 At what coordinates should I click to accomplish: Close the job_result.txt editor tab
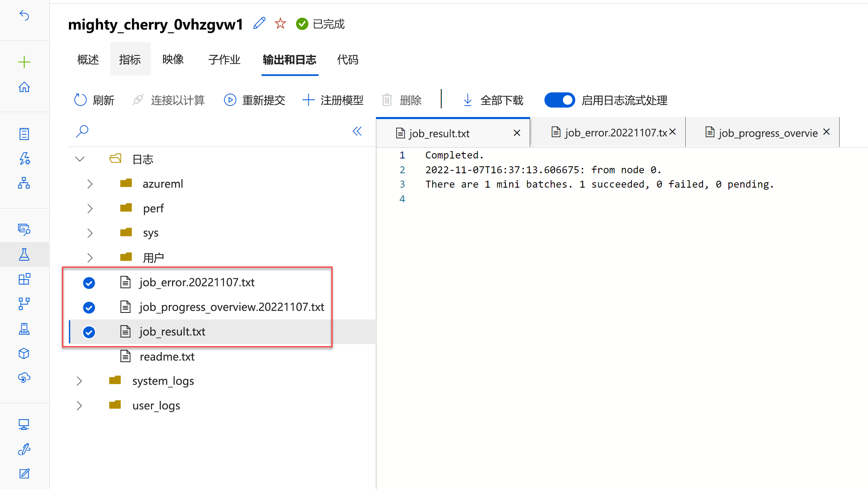[x=517, y=133]
